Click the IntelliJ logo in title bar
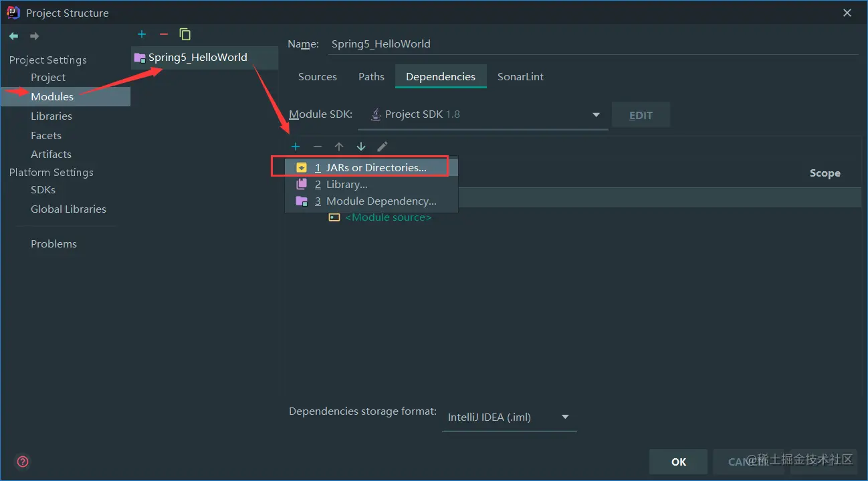This screenshot has height=481, width=868. click(x=13, y=12)
